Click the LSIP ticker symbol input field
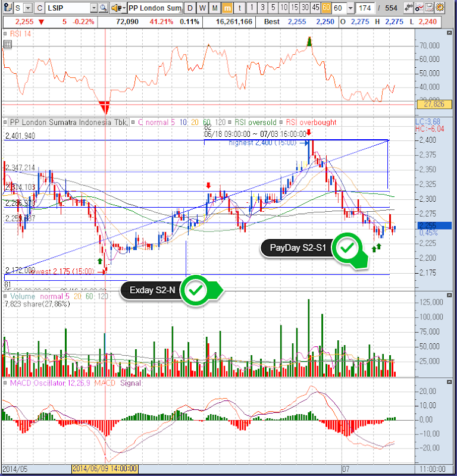Image resolution: width=457 pixels, height=476 pixels. [68, 8]
